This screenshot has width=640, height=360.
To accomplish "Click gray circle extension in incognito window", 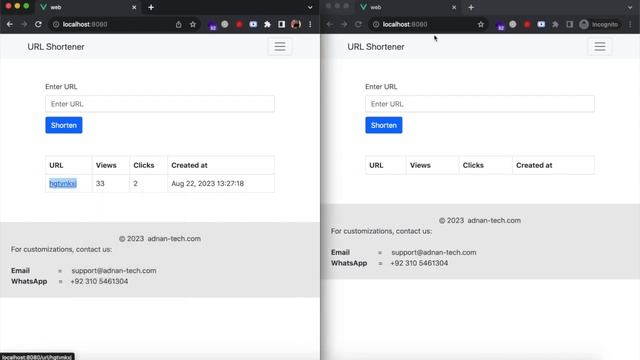I will pyautogui.click(x=513, y=24).
